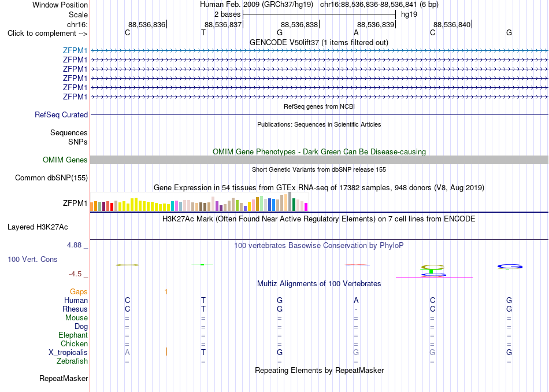Click the Elephant species label

point(73,335)
